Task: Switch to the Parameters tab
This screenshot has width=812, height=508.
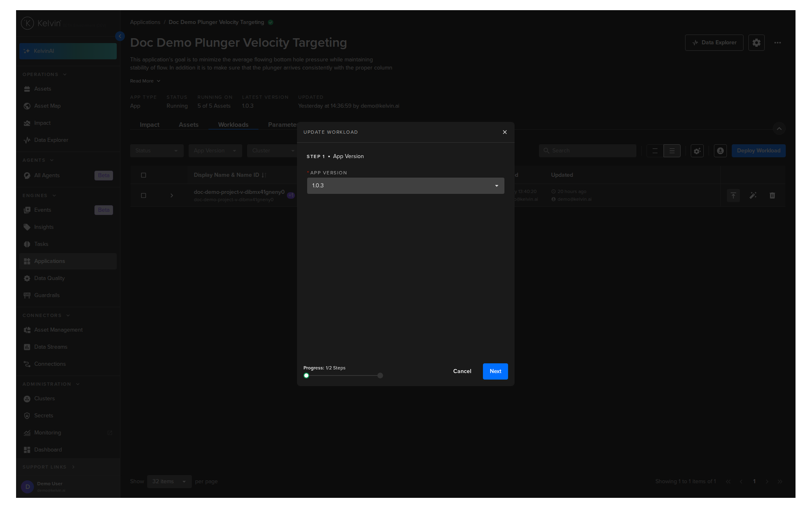Action: point(282,124)
